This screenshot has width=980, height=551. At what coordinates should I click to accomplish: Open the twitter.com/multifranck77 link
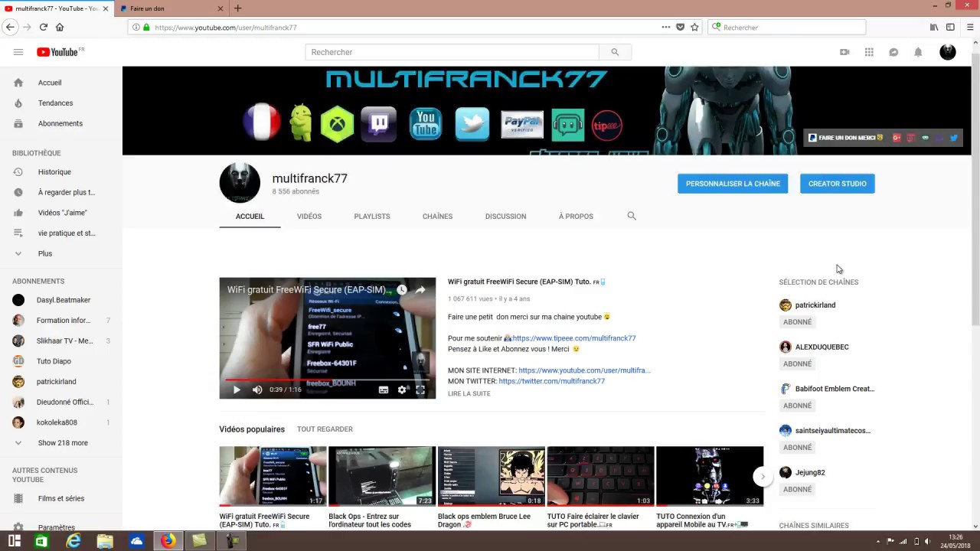click(x=552, y=381)
